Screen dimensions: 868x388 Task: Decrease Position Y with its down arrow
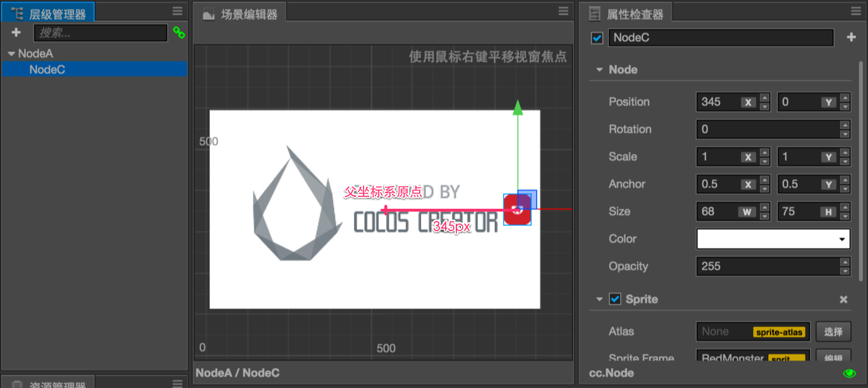point(845,106)
